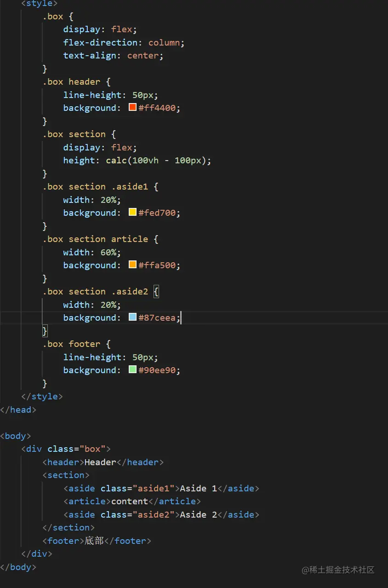Click the '.box section .aside2' selector
Screen dimensions: 388x588
95,292
